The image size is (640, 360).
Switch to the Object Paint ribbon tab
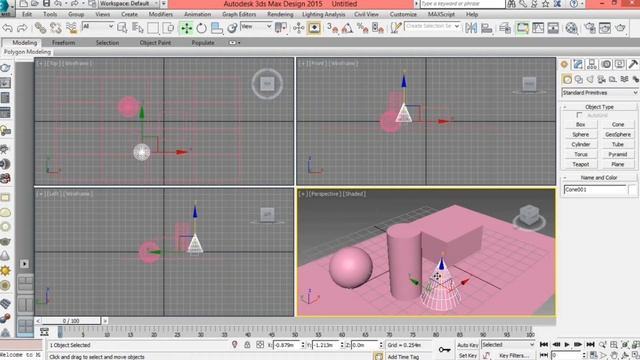[x=155, y=42]
